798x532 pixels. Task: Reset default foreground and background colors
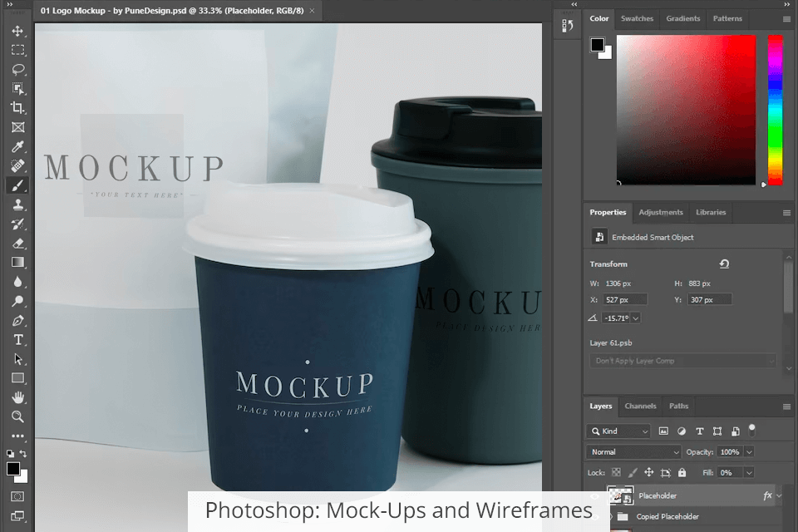pyautogui.click(x=10, y=453)
